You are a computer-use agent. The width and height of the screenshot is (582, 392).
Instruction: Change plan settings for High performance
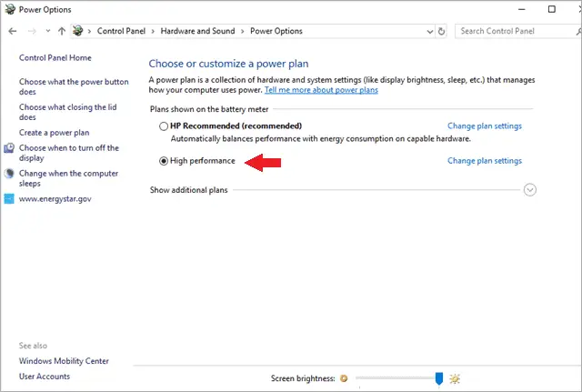click(485, 161)
